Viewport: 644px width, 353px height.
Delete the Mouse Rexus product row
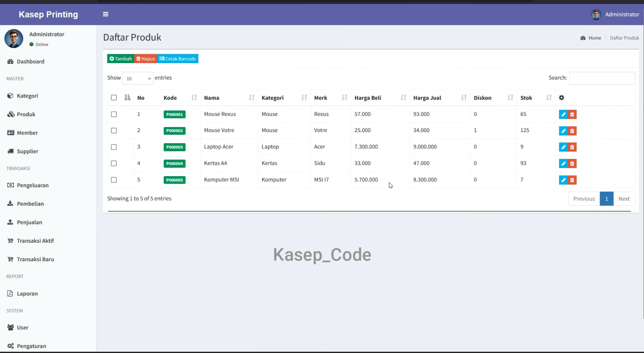pos(572,114)
